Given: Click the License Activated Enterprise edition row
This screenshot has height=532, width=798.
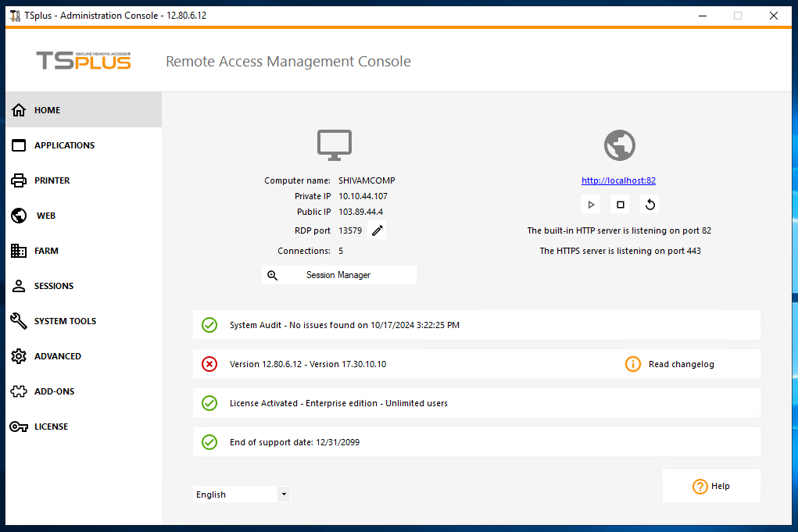Looking at the screenshot, I should point(476,403).
